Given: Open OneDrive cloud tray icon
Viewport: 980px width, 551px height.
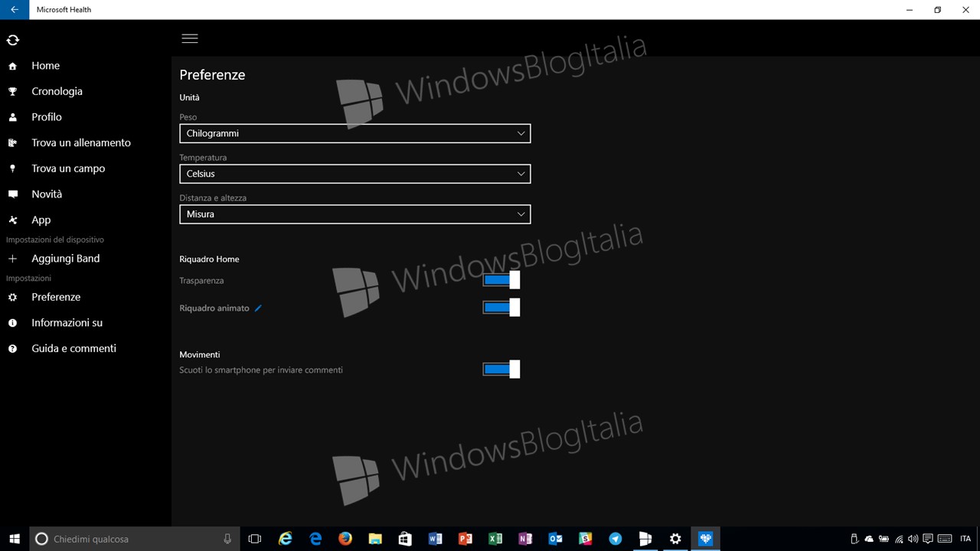Looking at the screenshot, I should [x=869, y=539].
